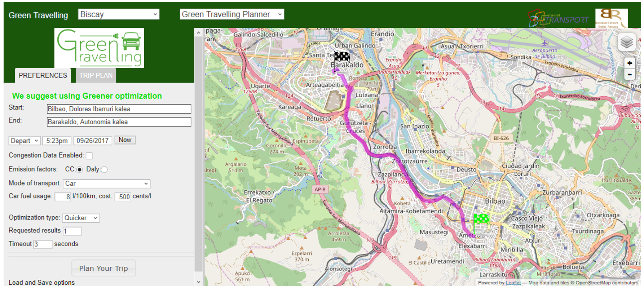Enable the Congestion Data checkbox
The height and width of the screenshot is (288, 644).
click(89, 156)
